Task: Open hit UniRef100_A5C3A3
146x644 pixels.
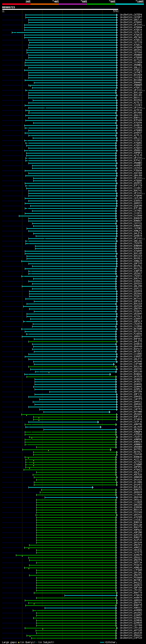Action: coord(131,37)
